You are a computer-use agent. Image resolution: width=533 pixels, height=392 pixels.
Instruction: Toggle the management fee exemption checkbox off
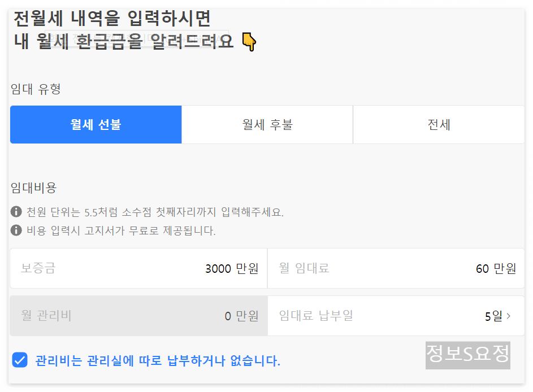pos(19,359)
